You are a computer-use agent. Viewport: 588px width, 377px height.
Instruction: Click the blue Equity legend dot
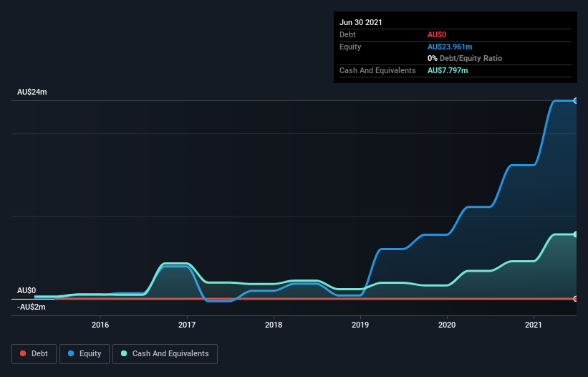71,353
